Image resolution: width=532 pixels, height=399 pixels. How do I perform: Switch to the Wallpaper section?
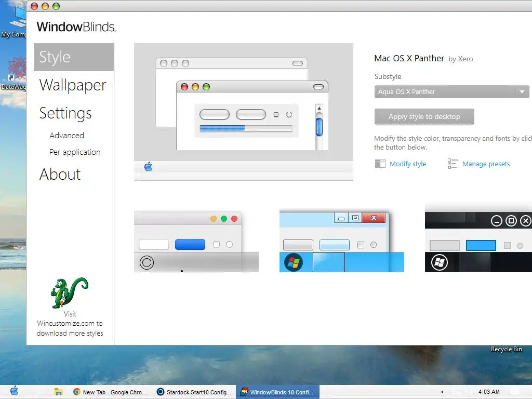point(73,85)
